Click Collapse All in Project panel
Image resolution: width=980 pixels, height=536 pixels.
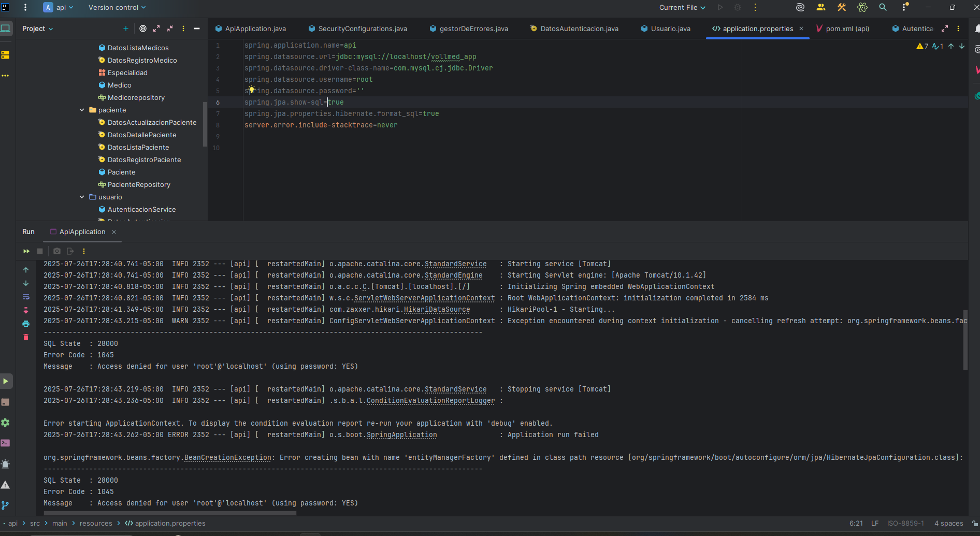pyautogui.click(x=170, y=28)
